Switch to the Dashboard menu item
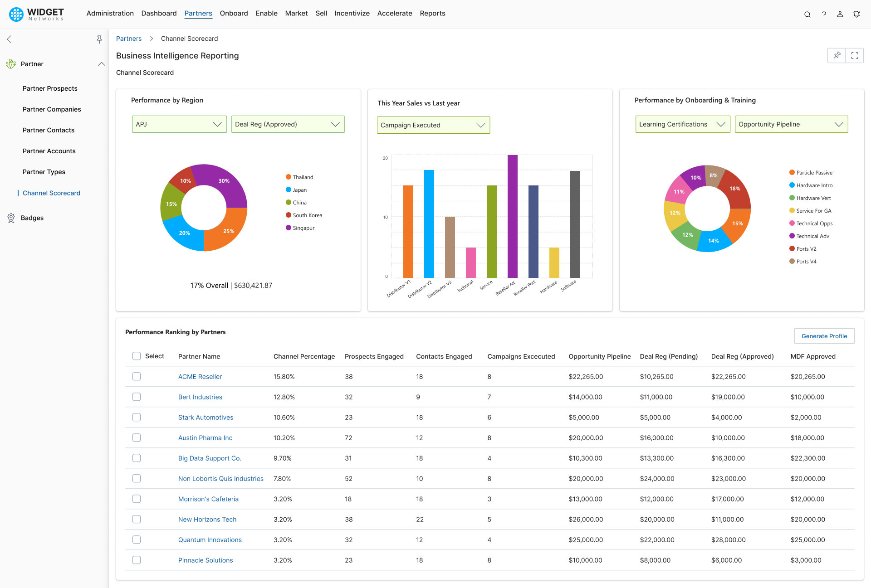 [x=159, y=13]
